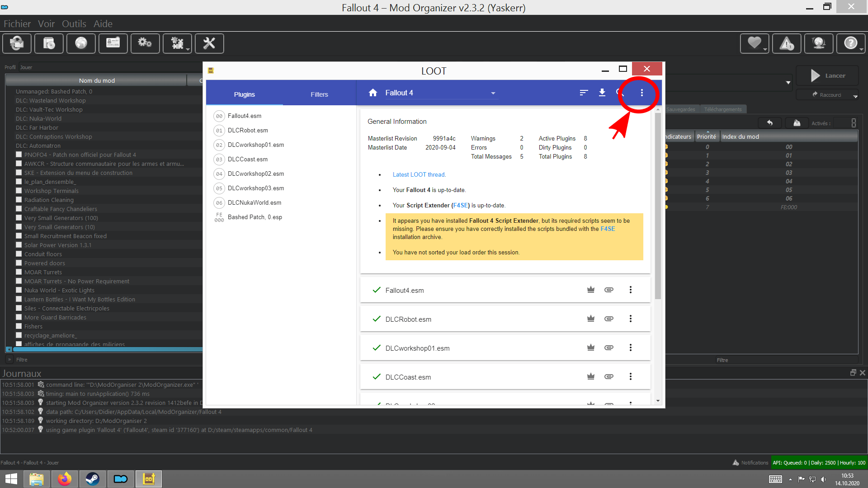Click the backup restore arrow icon
Viewport: 868px width, 488px height.
[769, 123]
